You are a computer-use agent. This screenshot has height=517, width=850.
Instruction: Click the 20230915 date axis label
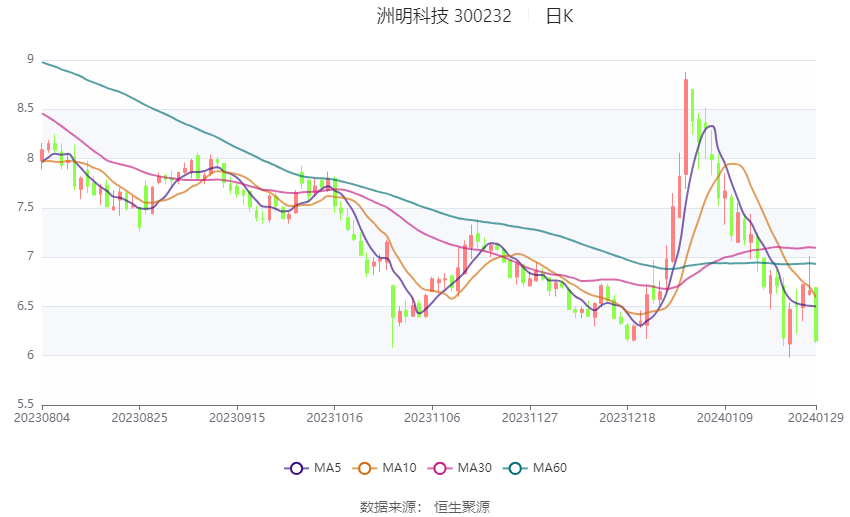pyautogui.click(x=237, y=418)
